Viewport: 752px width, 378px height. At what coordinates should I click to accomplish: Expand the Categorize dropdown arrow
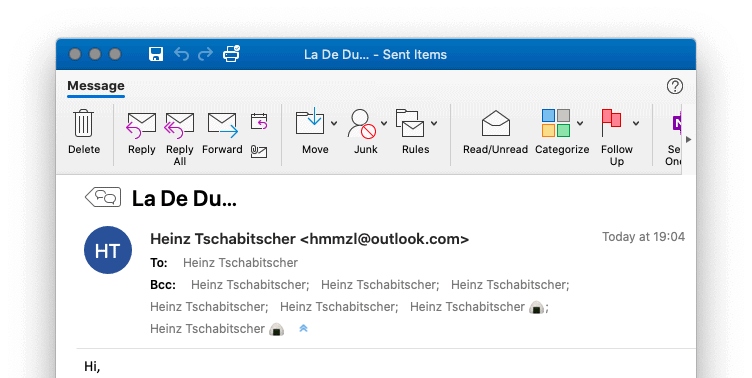point(580,123)
